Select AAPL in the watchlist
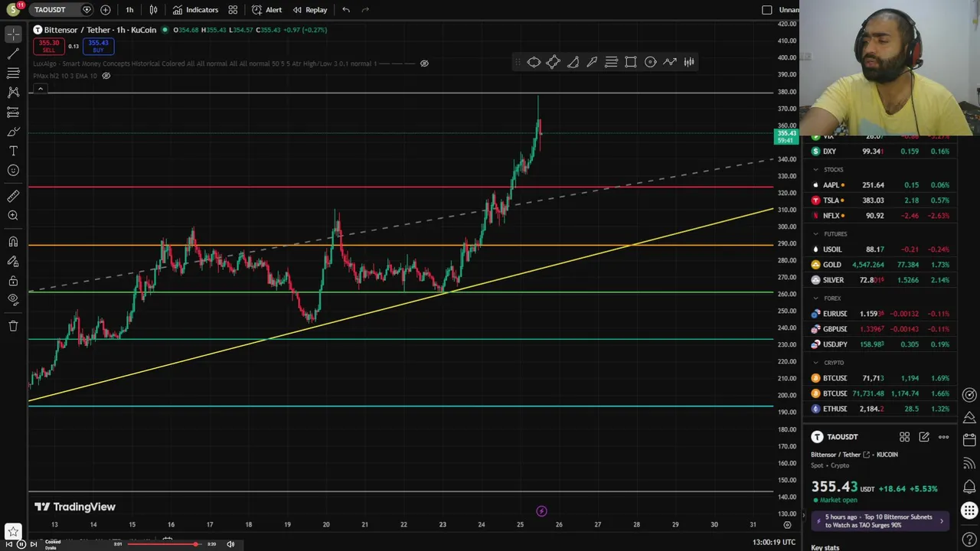Screen dimensions: 980x551 [880, 185]
